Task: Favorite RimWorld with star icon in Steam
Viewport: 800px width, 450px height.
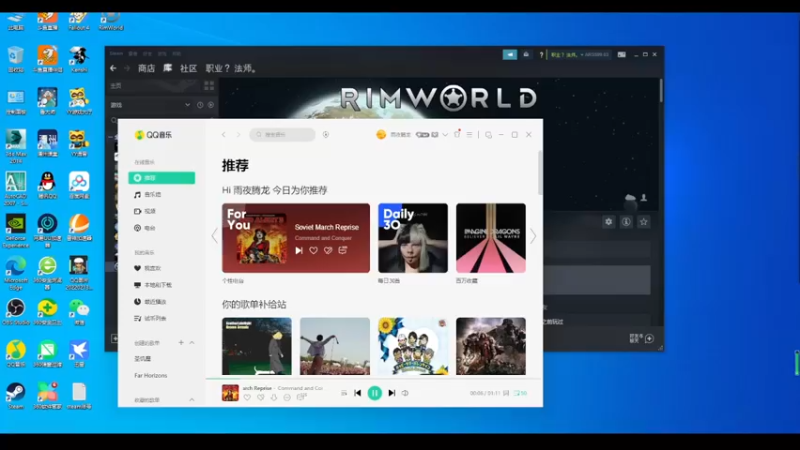Action: coord(644,222)
